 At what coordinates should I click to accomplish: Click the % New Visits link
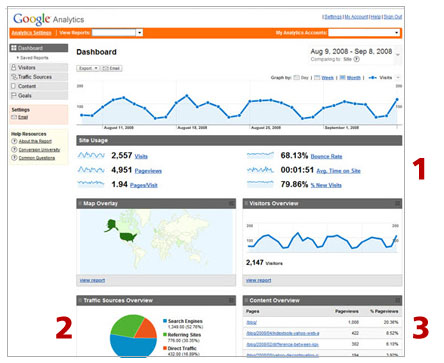click(326, 185)
